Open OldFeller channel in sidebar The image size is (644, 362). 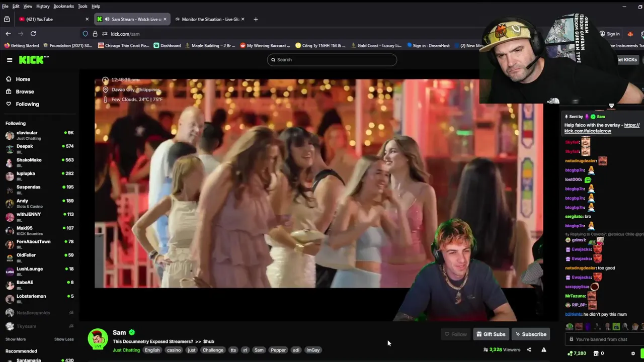[39, 257]
